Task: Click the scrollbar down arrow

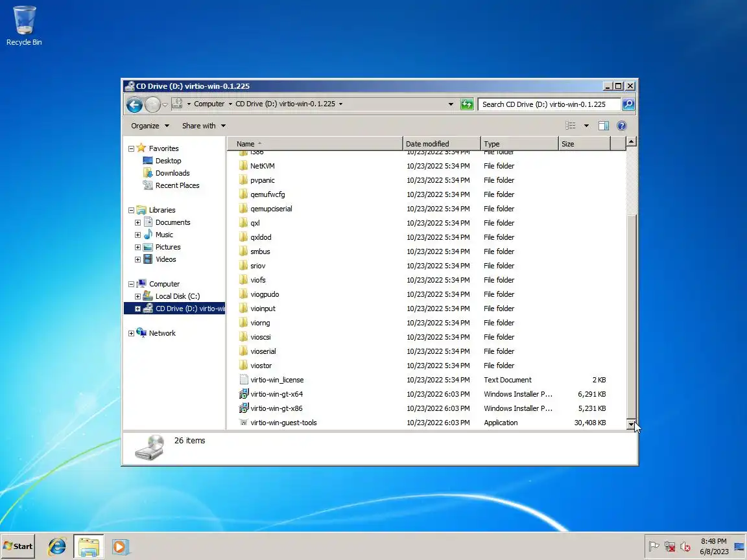Action: (x=631, y=424)
